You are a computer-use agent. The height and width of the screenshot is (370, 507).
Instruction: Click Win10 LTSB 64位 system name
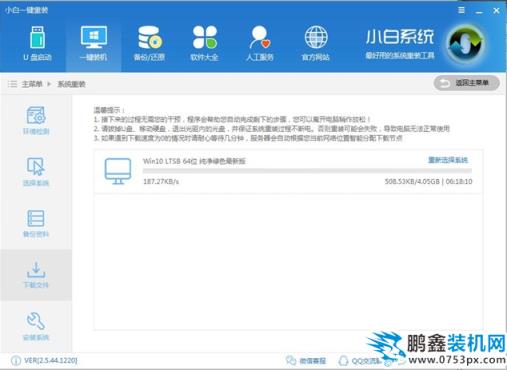point(194,161)
